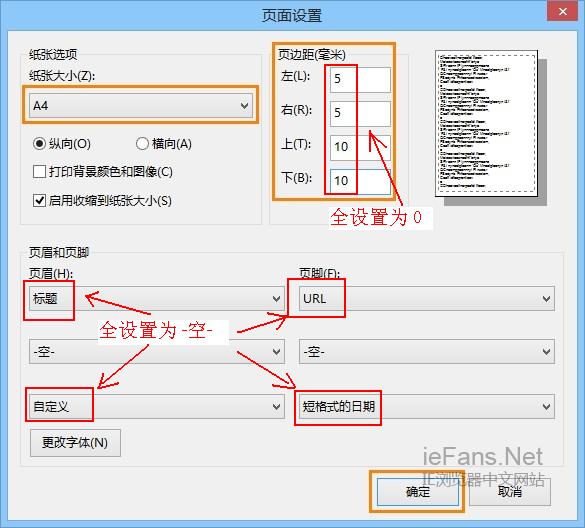Click the right margin 右(R) input field
Viewport: 585px width, 528px height.
point(360,113)
